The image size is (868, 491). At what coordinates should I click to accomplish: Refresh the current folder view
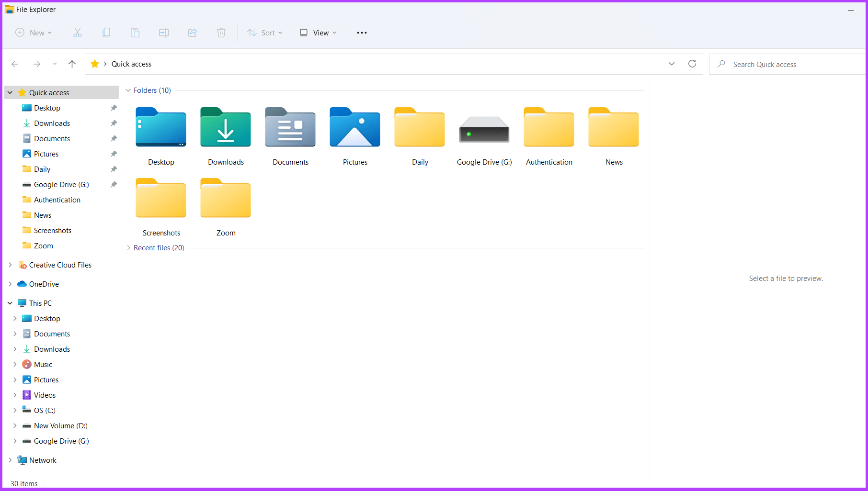coord(692,64)
